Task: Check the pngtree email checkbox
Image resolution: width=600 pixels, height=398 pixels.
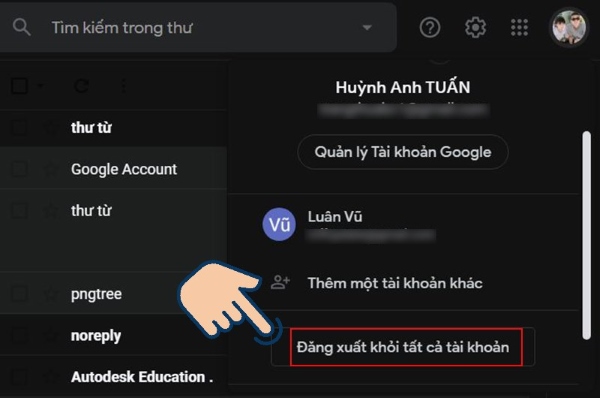Action: [18, 294]
